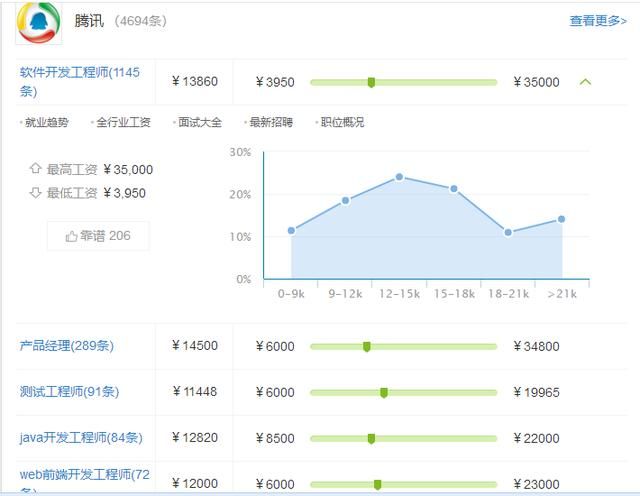Viewport: 640px width, 496px height.
Task: Click the ¥12820 average for java开发工程师
Action: click(195, 438)
